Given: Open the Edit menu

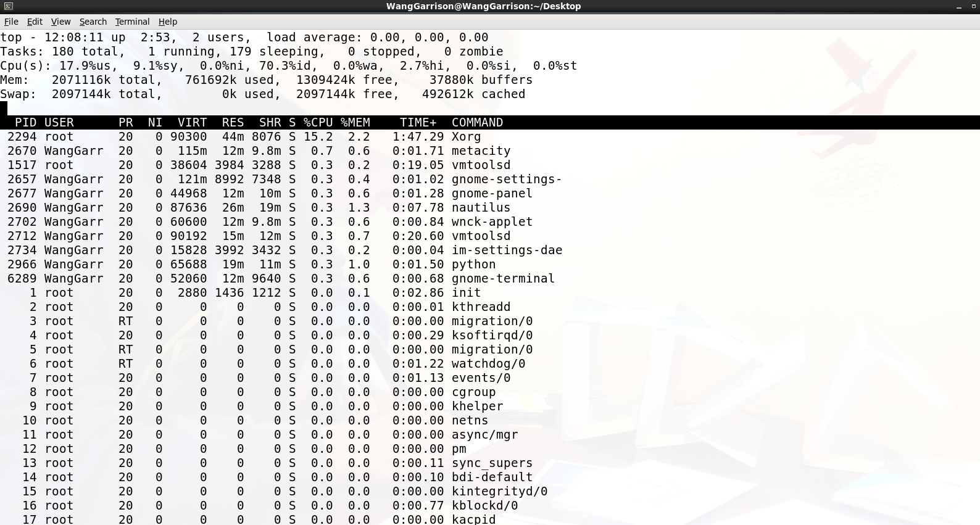Looking at the screenshot, I should point(35,22).
